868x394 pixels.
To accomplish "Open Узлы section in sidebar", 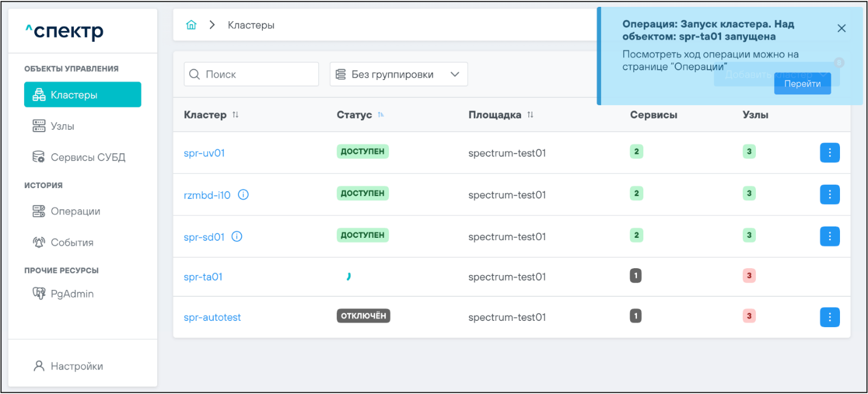I will click(62, 126).
